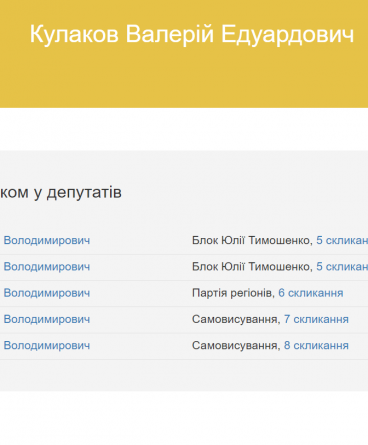Click Самовисування text beside 7 скликання

[234, 319]
